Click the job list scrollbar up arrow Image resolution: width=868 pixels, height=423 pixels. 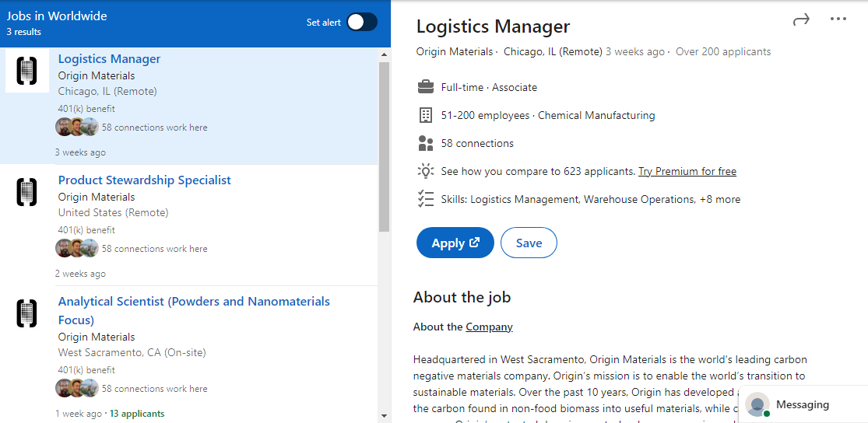point(385,54)
